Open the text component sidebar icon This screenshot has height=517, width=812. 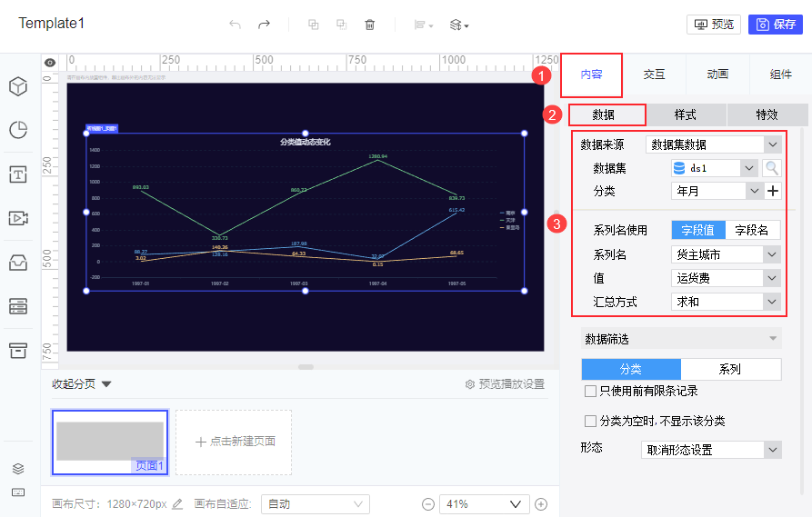pos(18,174)
